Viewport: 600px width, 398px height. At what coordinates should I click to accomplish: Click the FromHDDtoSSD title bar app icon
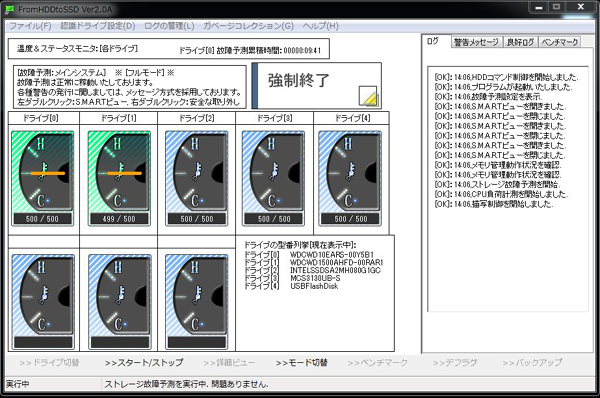(x=10, y=10)
